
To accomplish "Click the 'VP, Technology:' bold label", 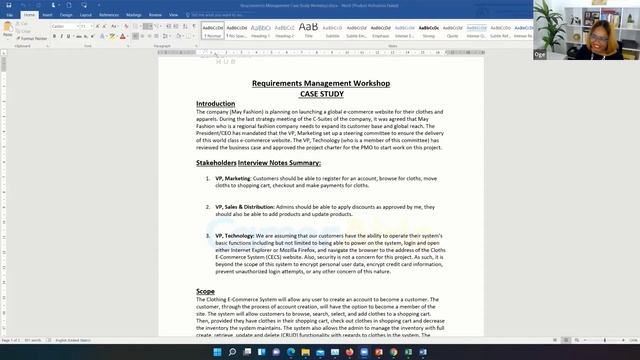I will 235,236.
